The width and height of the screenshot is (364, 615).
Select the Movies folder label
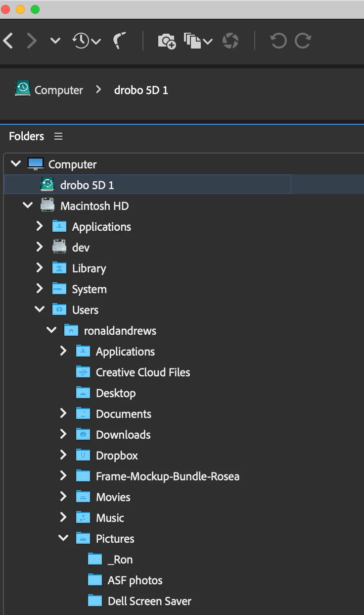(113, 497)
